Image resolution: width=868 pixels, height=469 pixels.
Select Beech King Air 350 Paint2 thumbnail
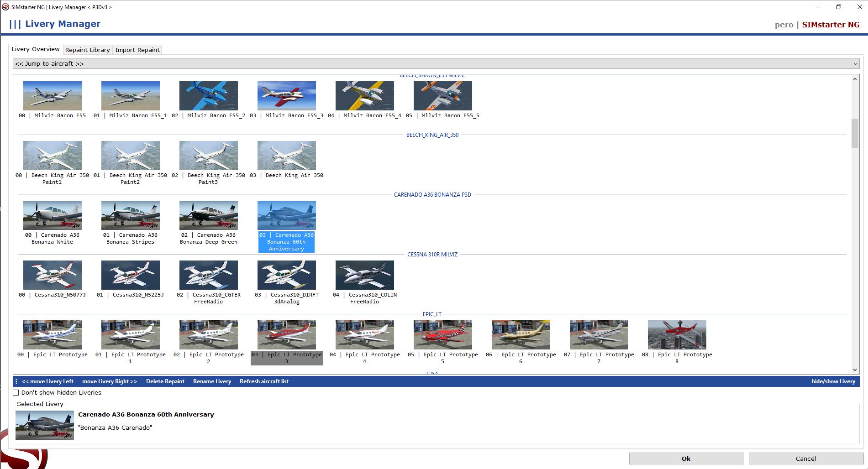[131, 156]
